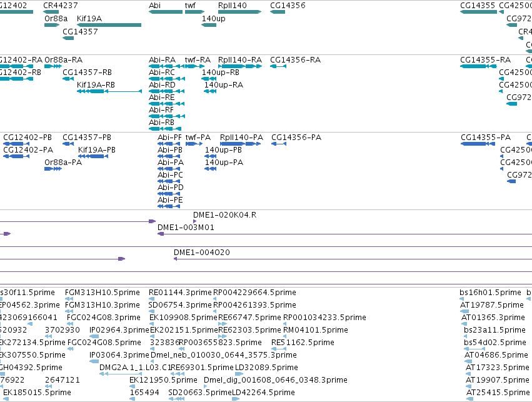Screen dimensions: 532x402
Task: Click the Abi-PC protein label
Action: click(170, 175)
